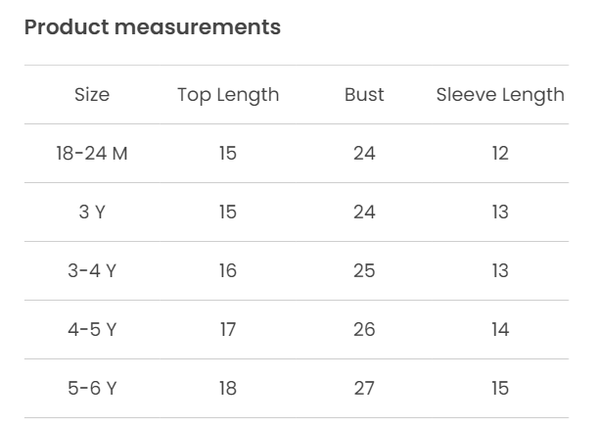The width and height of the screenshot is (600, 426).
Task: Click Top Length value for 18-24 M
Action: [x=228, y=153]
